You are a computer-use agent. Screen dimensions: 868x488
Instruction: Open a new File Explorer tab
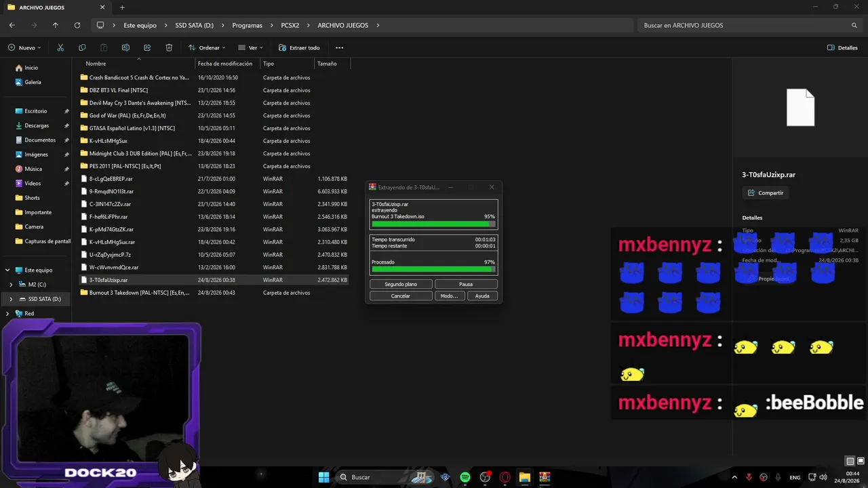click(122, 7)
